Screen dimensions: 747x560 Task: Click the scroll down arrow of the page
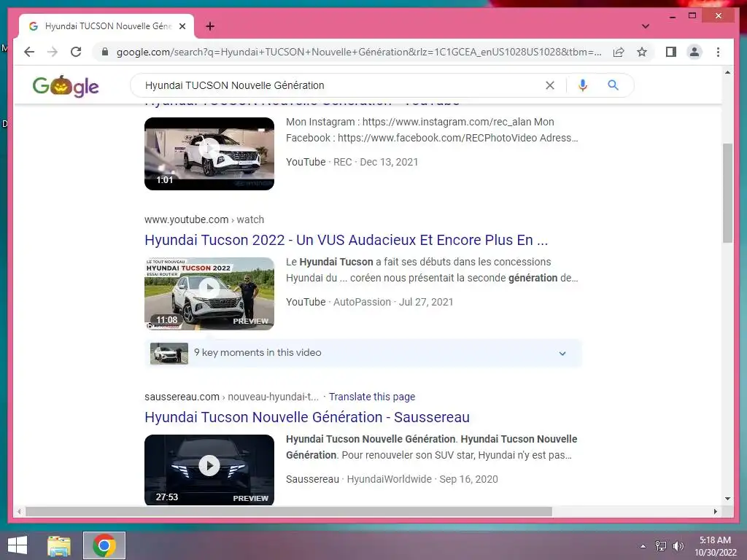point(727,499)
